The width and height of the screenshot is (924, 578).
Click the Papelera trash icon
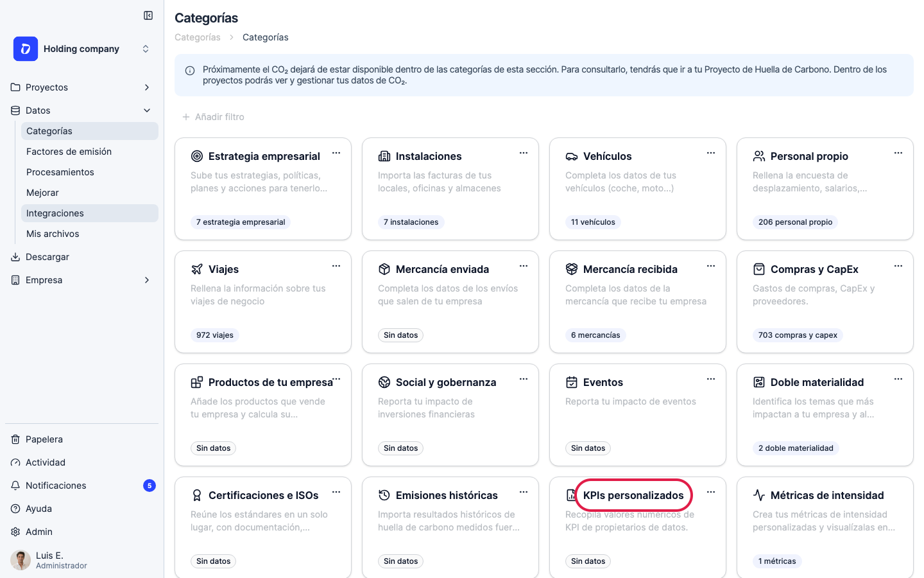click(15, 439)
